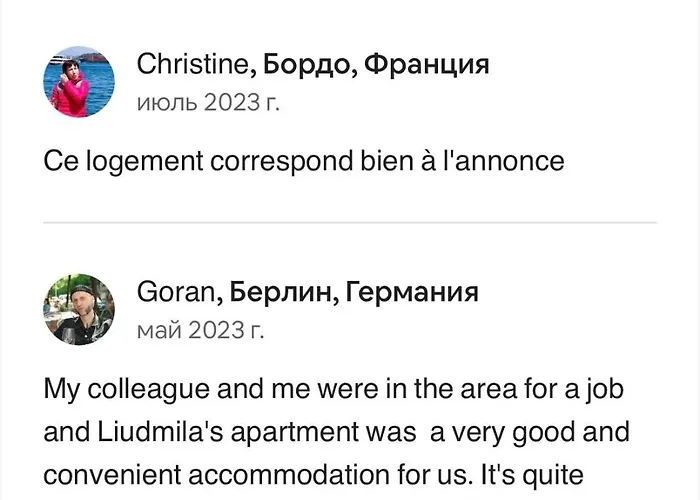Click the review date май 2023 г.
This screenshot has height=500, width=700.
tap(200, 330)
